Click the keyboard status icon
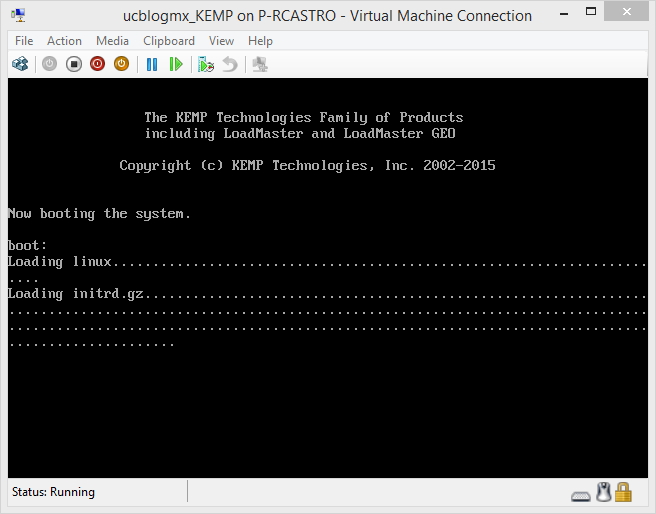 click(581, 493)
